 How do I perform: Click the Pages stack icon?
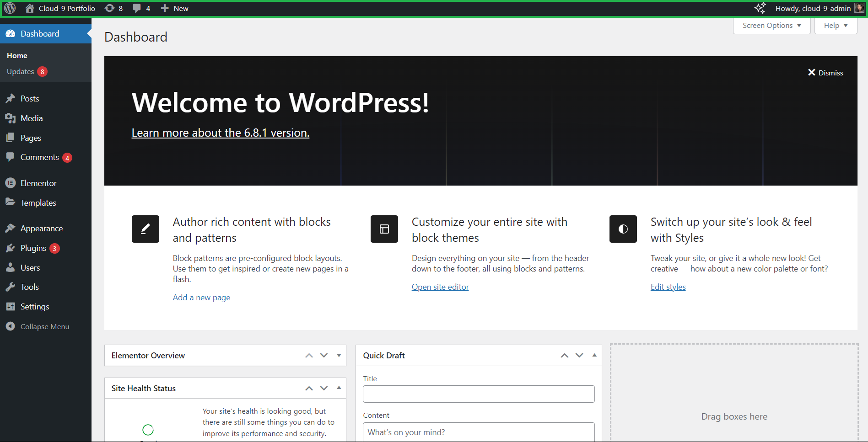point(11,138)
